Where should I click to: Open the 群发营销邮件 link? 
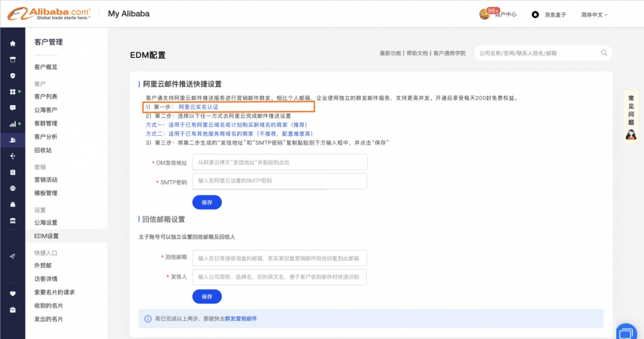[240, 319]
